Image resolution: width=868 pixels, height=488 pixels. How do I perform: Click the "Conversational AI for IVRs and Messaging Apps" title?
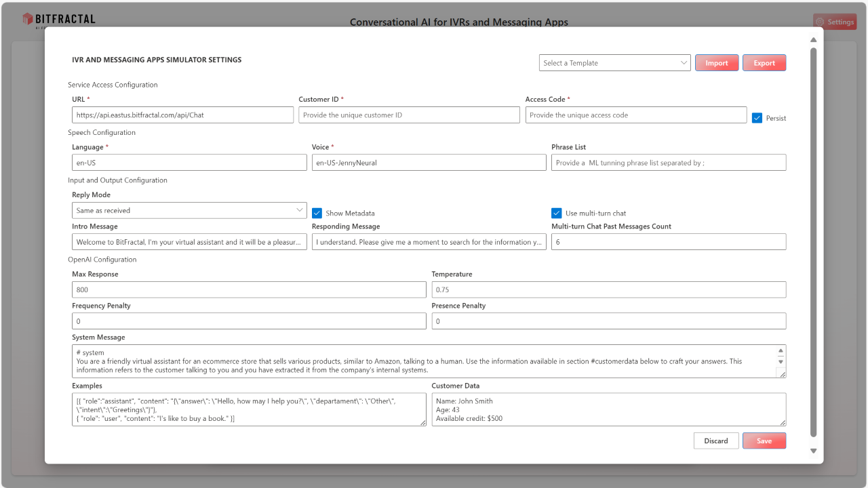[459, 22]
